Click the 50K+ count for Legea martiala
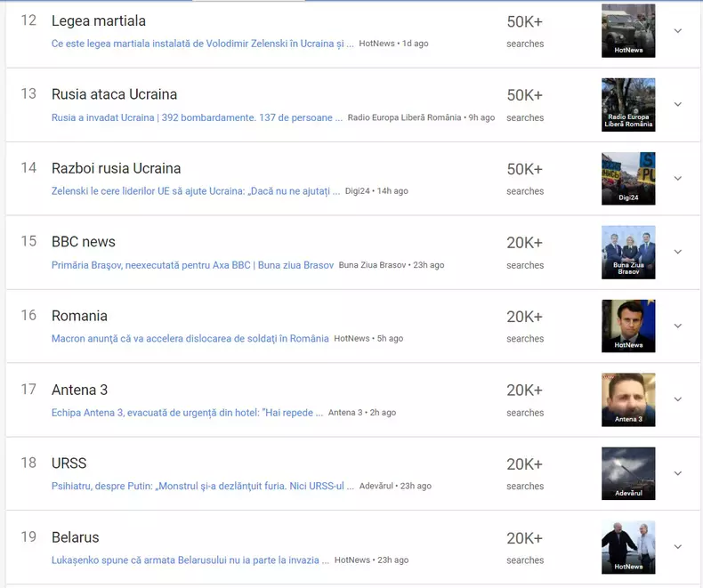Image resolution: width=703 pixels, height=588 pixels. 524,21
